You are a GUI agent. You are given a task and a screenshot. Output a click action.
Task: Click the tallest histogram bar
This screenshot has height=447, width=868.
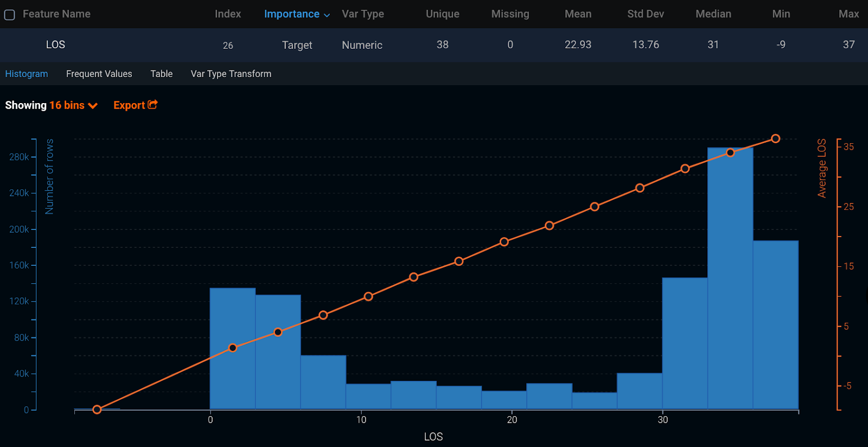click(x=730, y=278)
